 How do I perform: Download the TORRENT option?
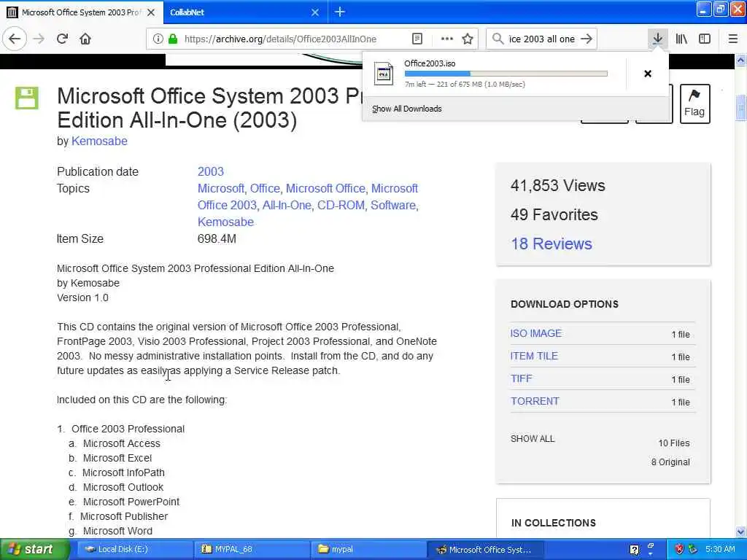click(535, 401)
